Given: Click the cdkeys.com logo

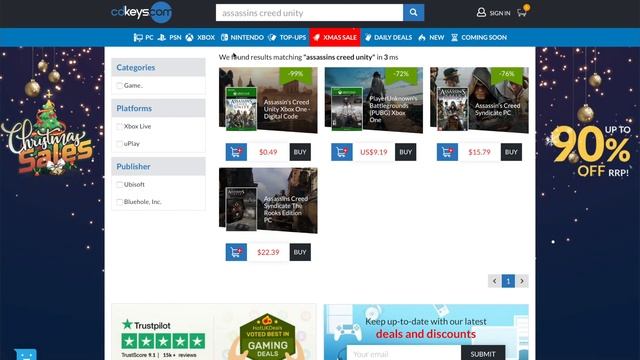Looking at the screenshot, I should [141, 12].
